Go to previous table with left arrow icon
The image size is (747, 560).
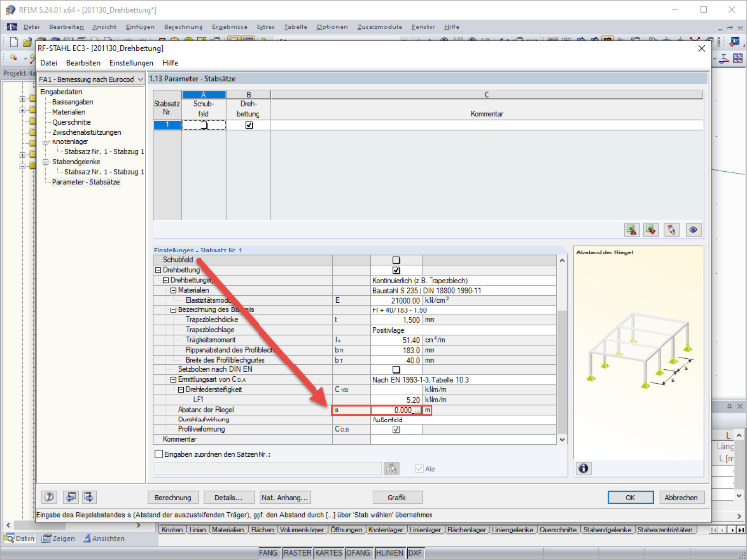point(71,497)
